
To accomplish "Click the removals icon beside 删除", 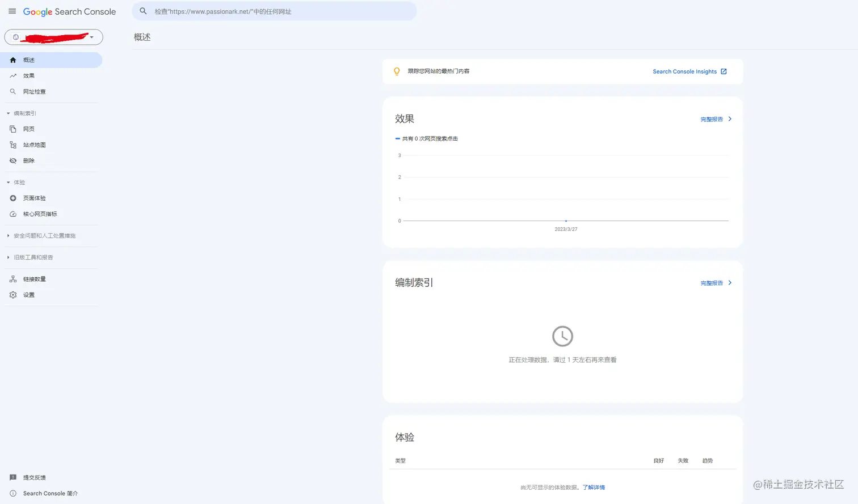I will (x=13, y=161).
